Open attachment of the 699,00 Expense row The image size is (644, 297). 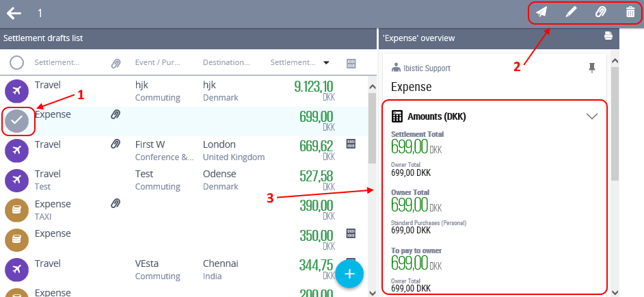tap(116, 115)
